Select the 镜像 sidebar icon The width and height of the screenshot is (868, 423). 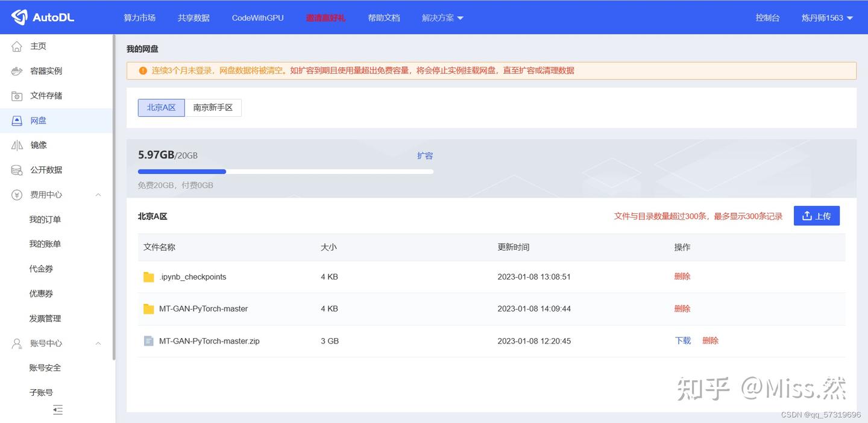pyautogui.click(x=17, y=145)
